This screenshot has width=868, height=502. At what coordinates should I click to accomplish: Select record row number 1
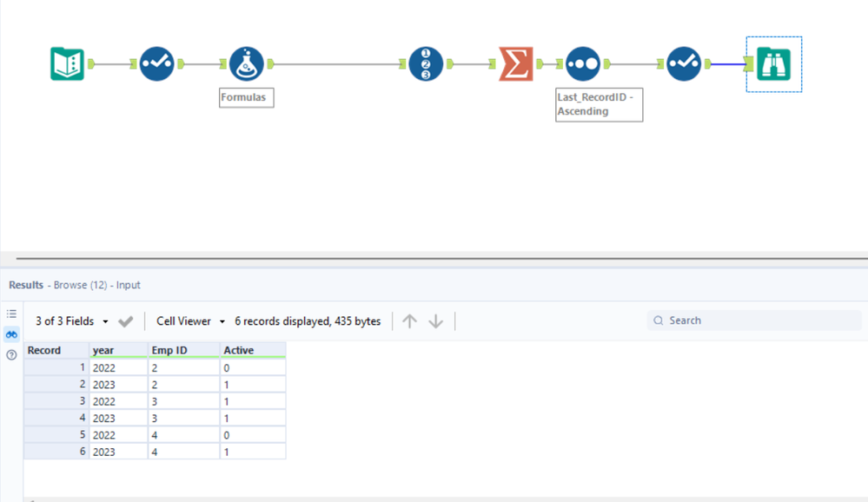(56, 367)
